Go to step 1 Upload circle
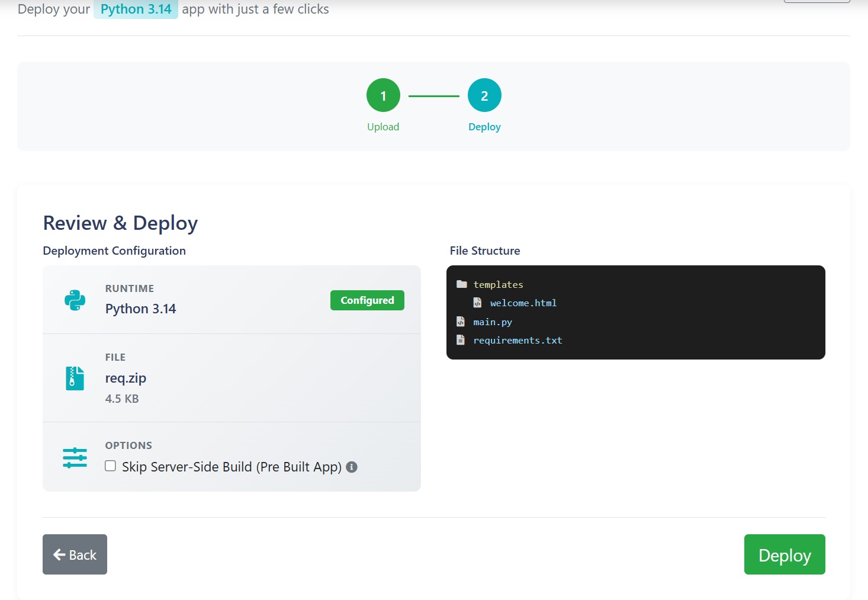Image resolution: width=868 pixels, height=600 pixels. coord(383,95)
